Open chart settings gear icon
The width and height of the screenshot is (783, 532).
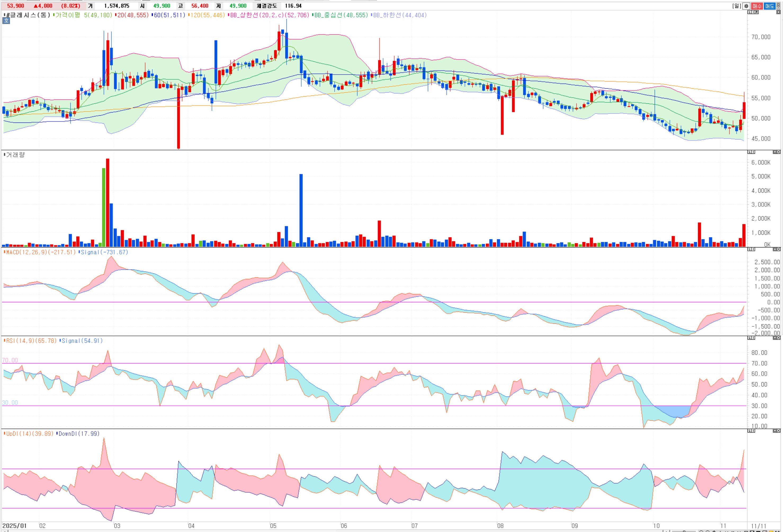746,6
